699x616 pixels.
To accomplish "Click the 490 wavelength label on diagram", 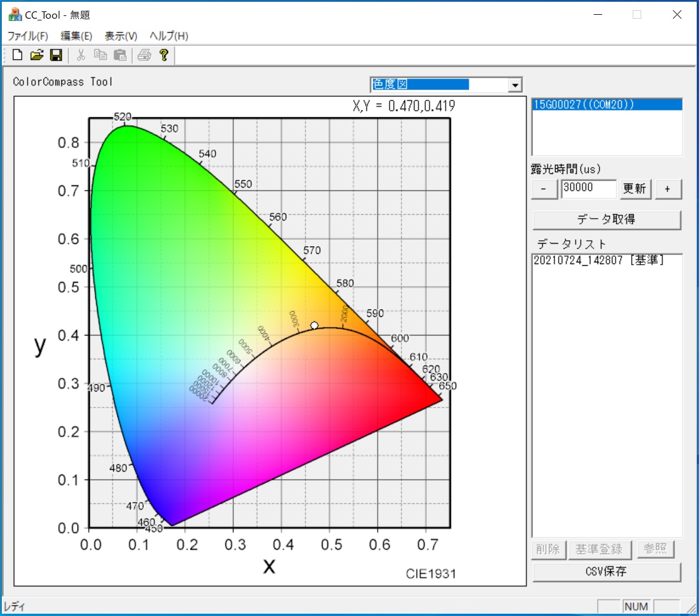I will coord(96,388).
